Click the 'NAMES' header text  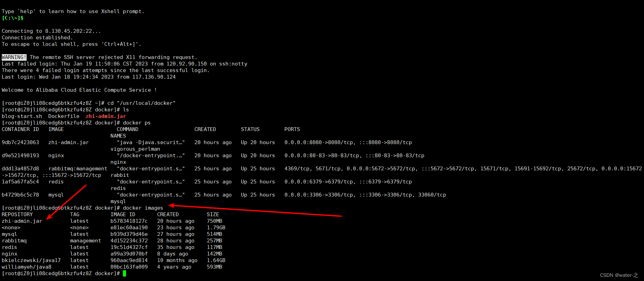pos(118,136)
